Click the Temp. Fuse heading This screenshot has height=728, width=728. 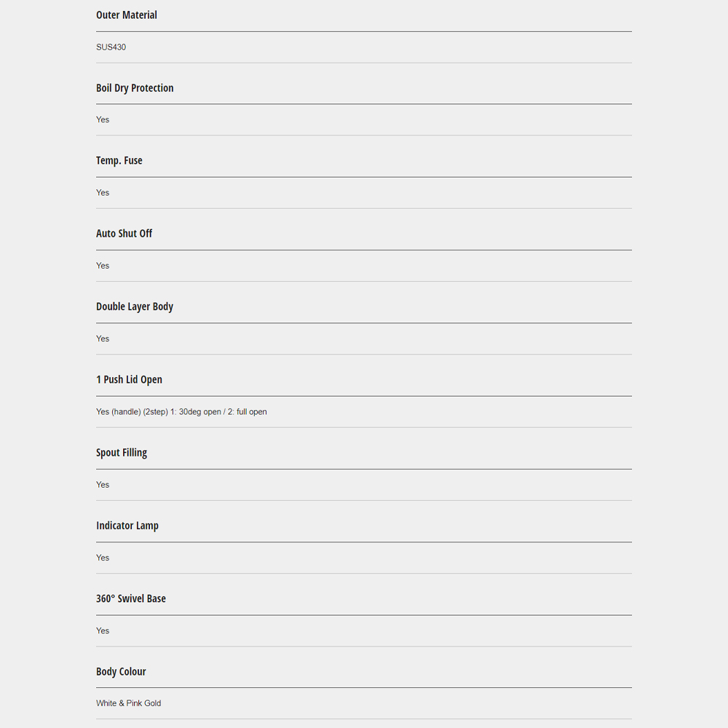[x=119, y=161]
